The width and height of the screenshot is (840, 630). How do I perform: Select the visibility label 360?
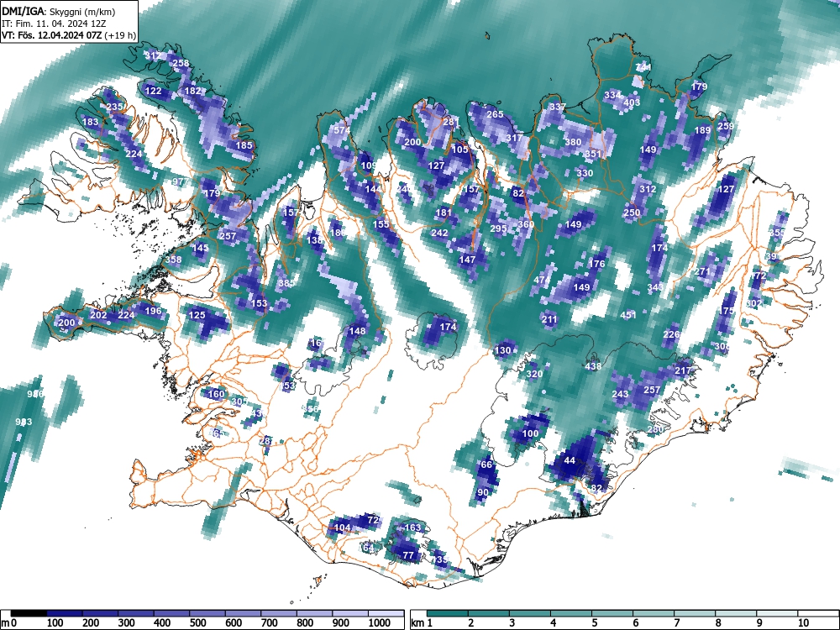(x=526, y=224)
